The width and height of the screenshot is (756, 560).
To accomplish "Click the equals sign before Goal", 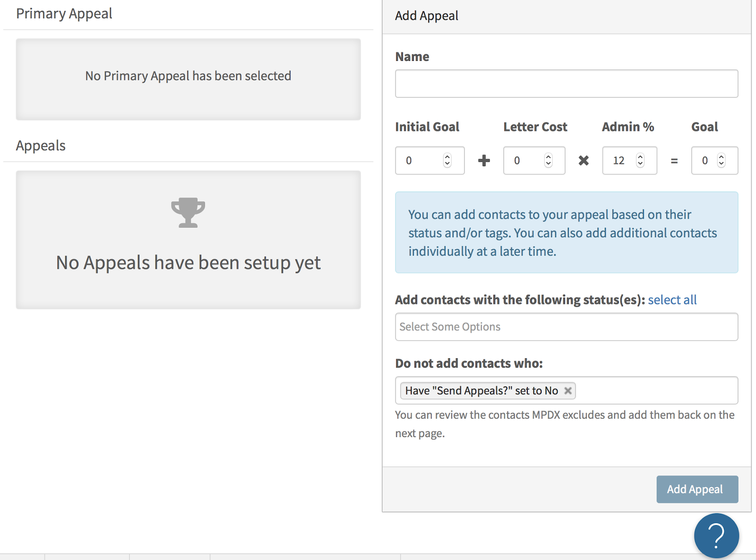I will tap(674, 161).
